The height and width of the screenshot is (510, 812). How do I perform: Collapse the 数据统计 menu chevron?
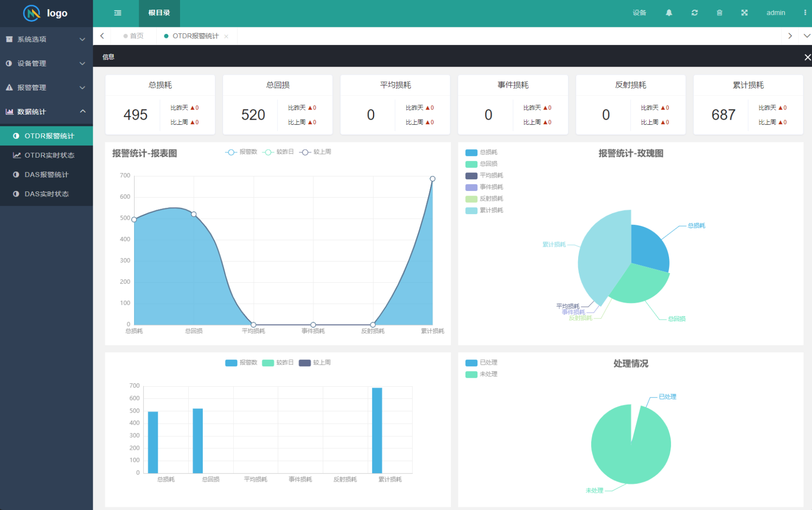(x=83, y=111)
